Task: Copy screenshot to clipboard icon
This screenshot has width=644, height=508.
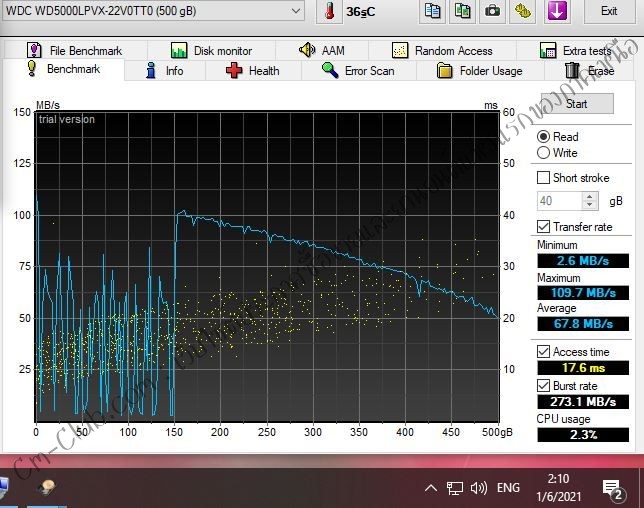Action: [462, 11]
